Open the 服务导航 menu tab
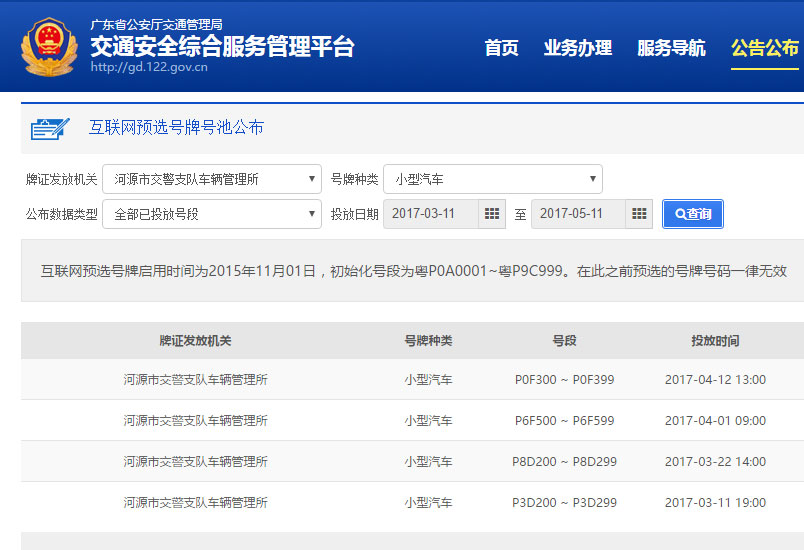Image resolution: width=804 pixels, height=550 pixels. (x=671, y=48)
